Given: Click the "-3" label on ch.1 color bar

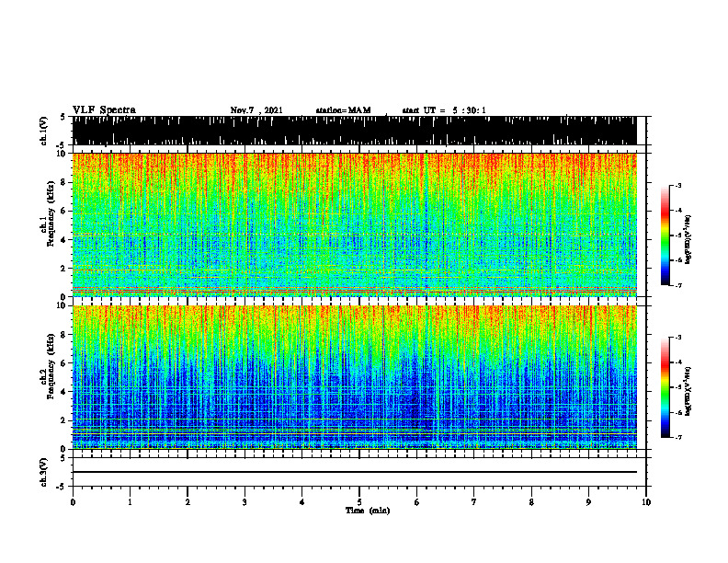Looking at the screenshot, I should [677, 185].
